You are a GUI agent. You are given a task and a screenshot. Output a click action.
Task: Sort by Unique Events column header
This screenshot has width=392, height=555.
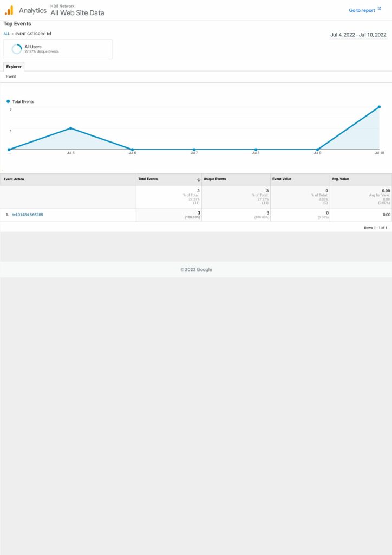tap(214, 179)
